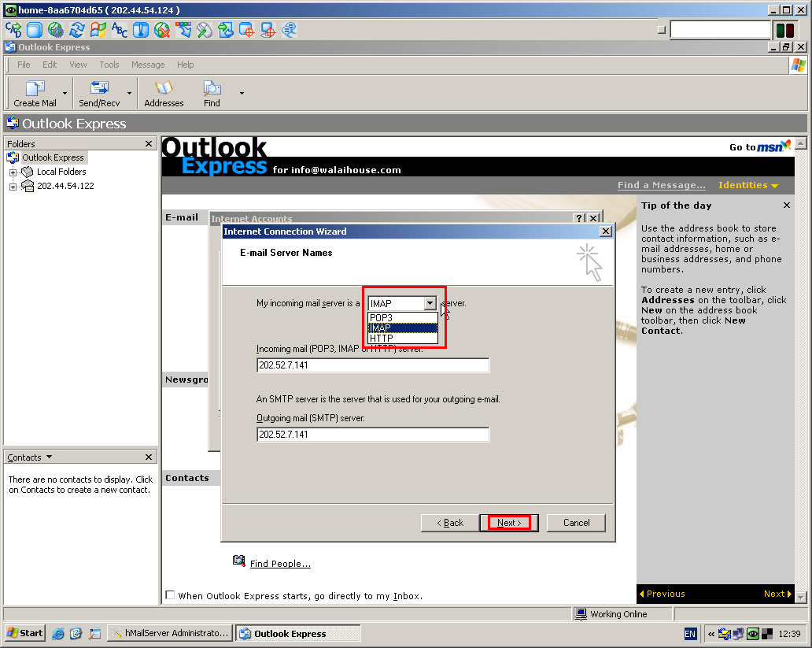
Task: Click the incoming server type combo arrow
Action: pyautogui.click(x=430, y=303)
